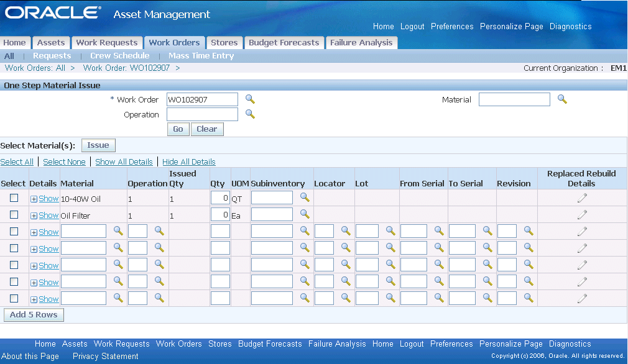Open Material search magnifier icon
The image size is (628, 364).
point(562,99)
